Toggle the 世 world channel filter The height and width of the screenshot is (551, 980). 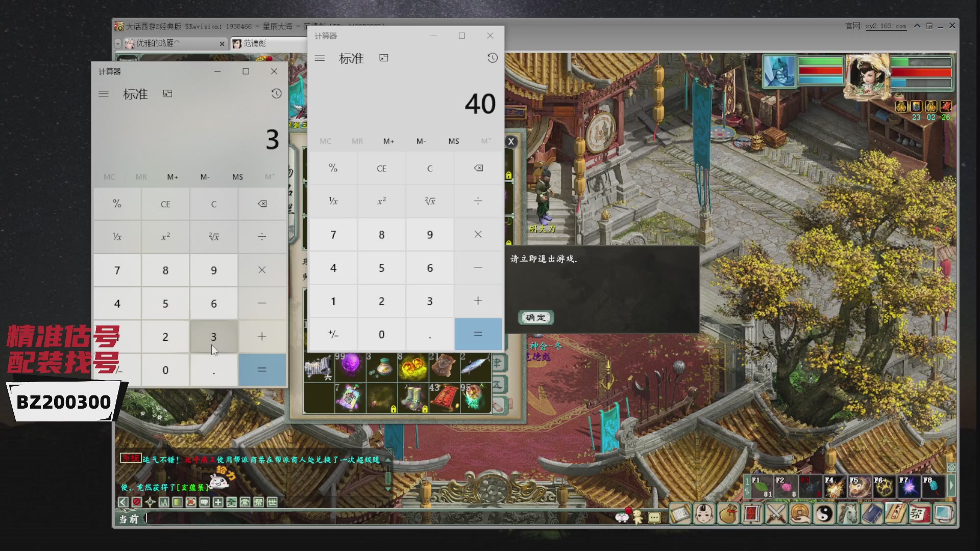pos(272,503)
